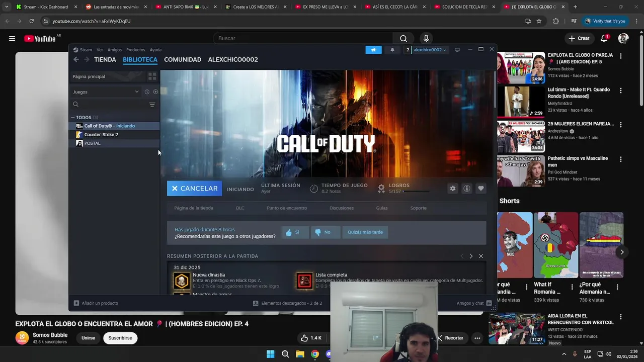This screenshot has width=644, height=362.
Task: Open the Steam menu in menubar
Action: pyautogui.click(x=83, y=50)
